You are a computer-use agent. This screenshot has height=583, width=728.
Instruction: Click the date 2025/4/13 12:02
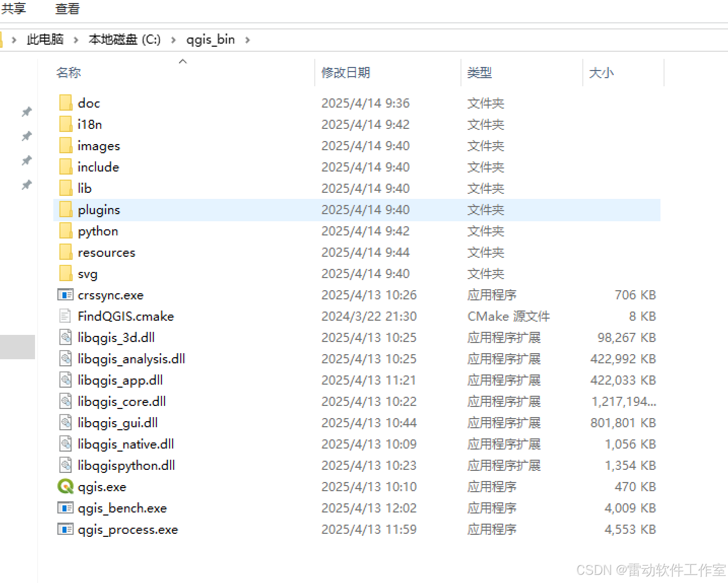369,508
